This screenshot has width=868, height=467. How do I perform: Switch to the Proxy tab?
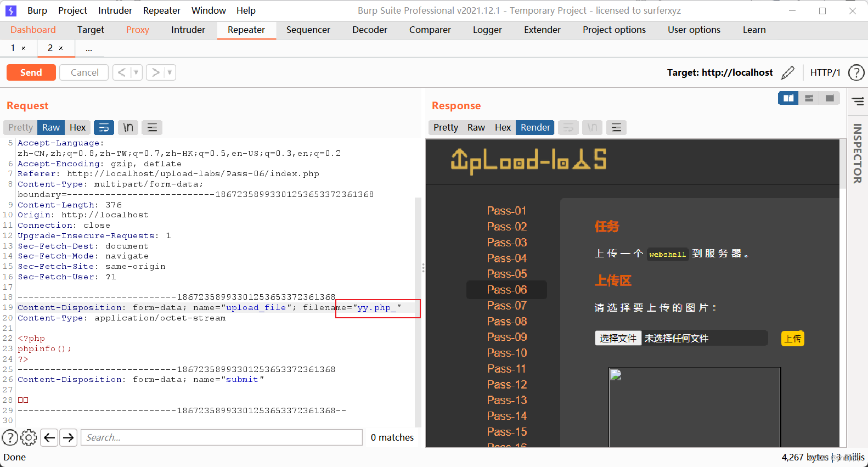(138, 30)
